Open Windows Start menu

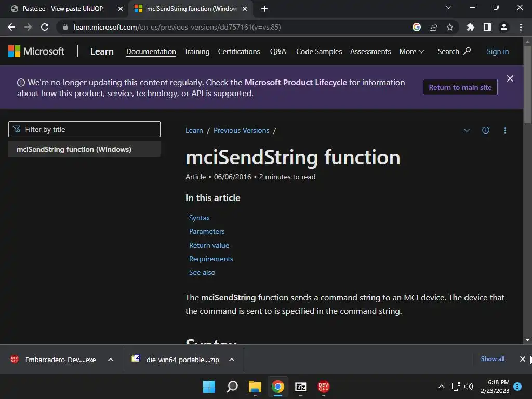[x=209, y=387]
